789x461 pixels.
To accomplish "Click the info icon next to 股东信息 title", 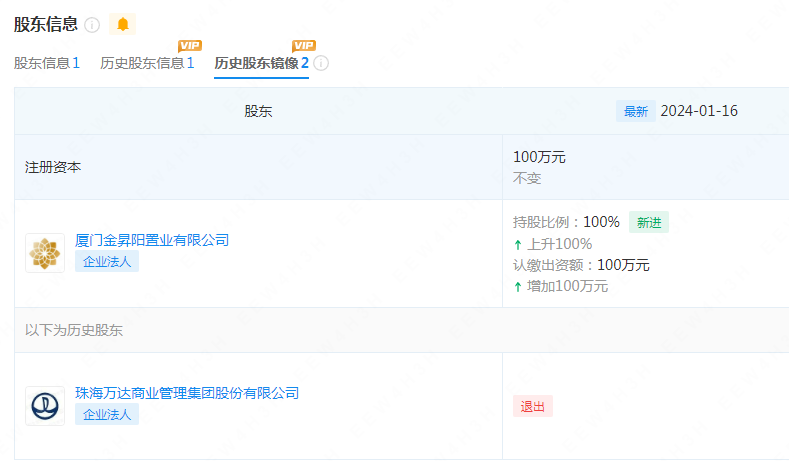I will 92,25.
